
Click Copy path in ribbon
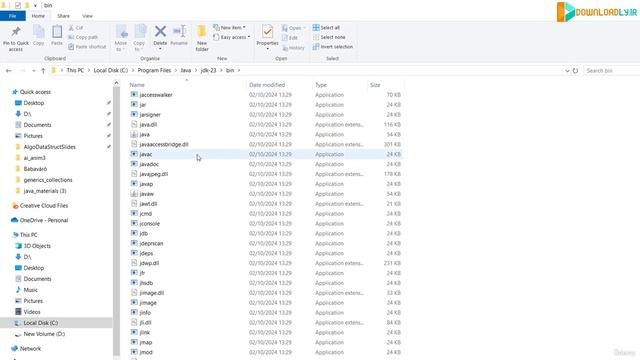(83, 37)
